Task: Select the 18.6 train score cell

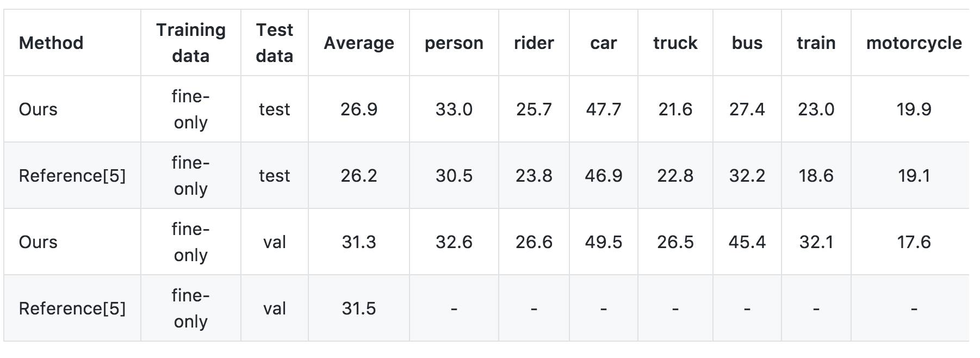Action: tap(816, 176)
